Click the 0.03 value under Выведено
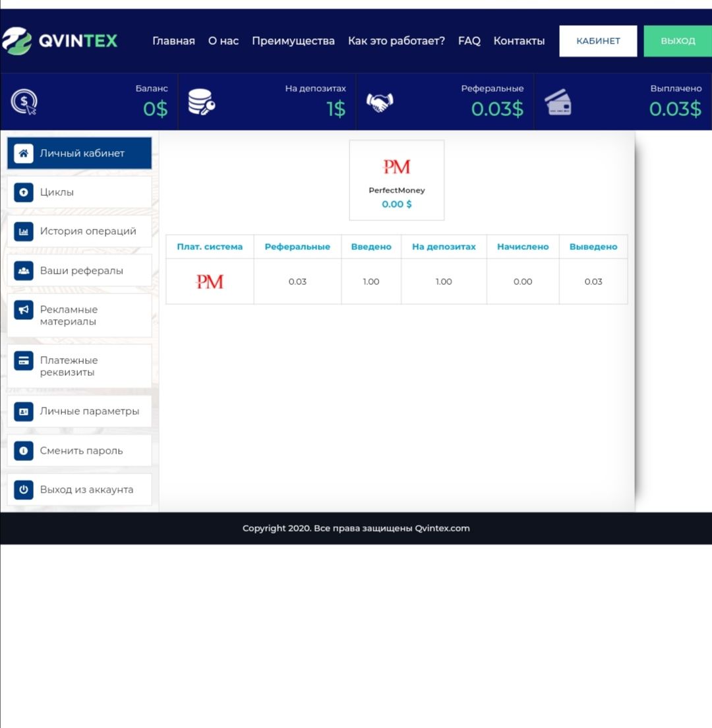Screen dimensions: 712x728 (x=593, y=282)
